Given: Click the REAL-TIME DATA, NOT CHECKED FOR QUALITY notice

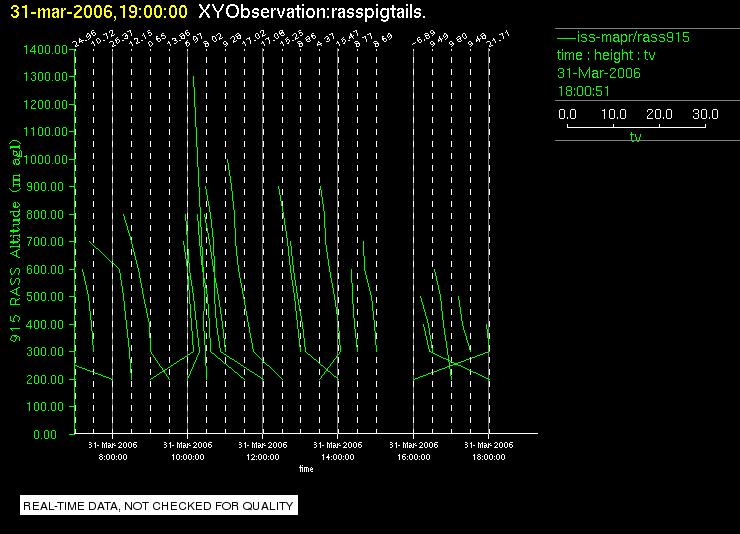Looking at the screenshot, I should 159,506.
